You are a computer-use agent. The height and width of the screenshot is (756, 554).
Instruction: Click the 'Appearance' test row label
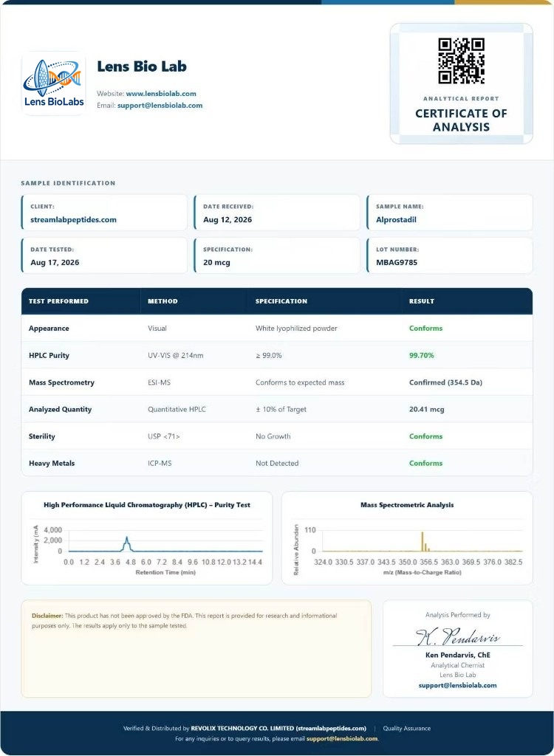coord(49,329)
